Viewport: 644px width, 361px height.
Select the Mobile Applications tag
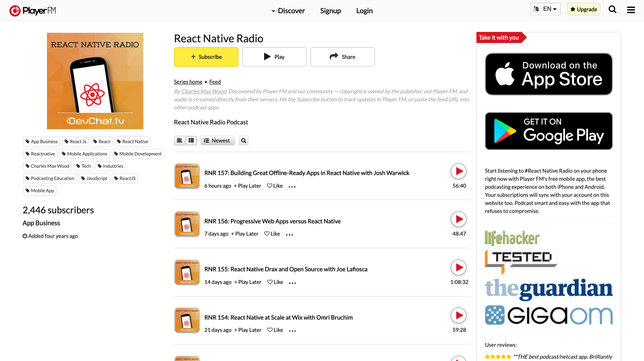click(x=85, y=154)
